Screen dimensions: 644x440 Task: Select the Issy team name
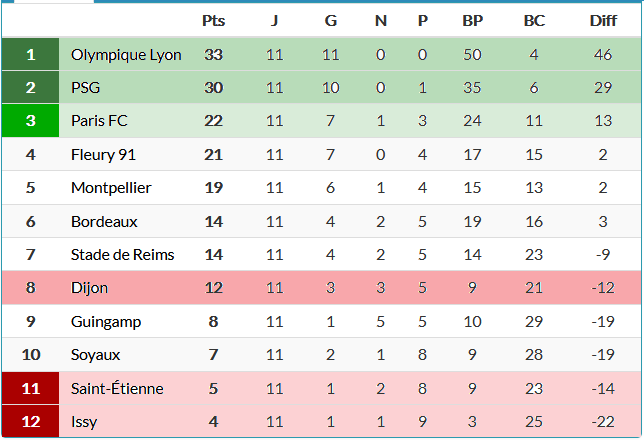click(x=84, y=422)
